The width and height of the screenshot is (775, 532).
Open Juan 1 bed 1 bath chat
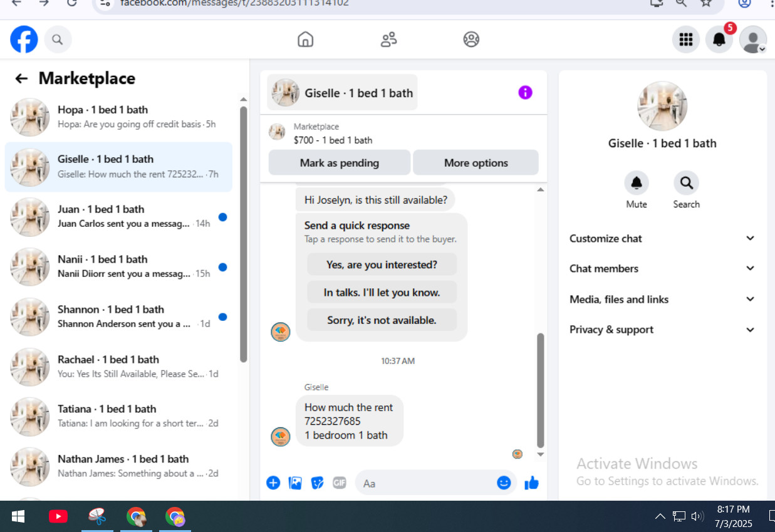[x=118, y=217]
